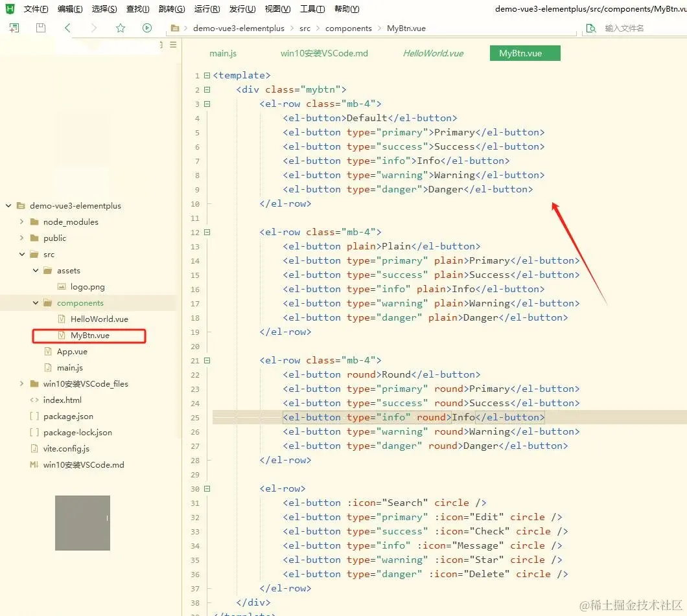Click the star bookmark icon
The width and height of the screenshot is (687, 616).
[x=121, y=28]
